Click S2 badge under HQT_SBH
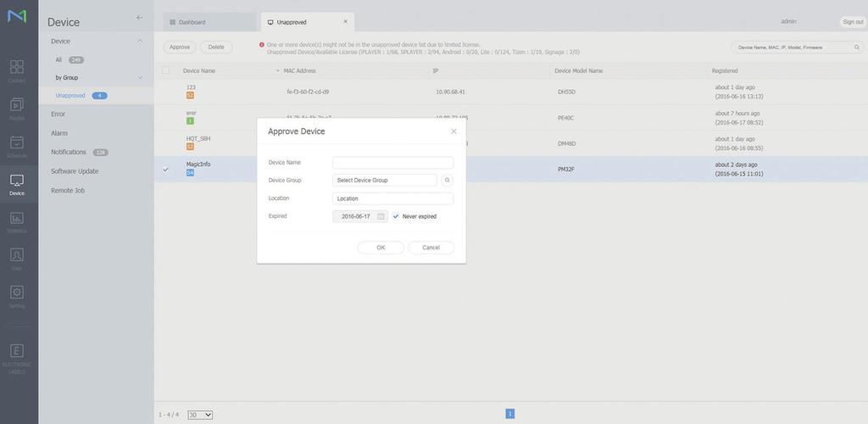Viewport: 868px width, 424px height. pyautogui.click(x=190, y=147)
